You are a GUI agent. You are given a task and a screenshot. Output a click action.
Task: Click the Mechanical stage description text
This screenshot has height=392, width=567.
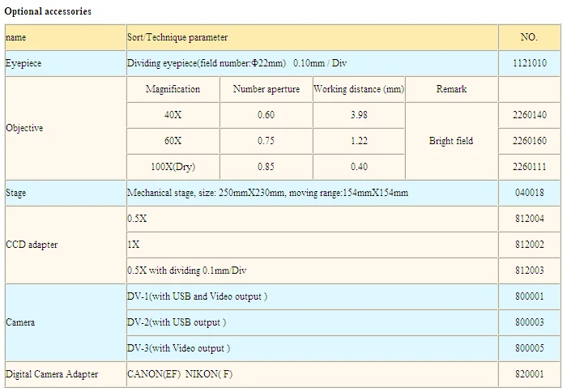click(267, 193)
